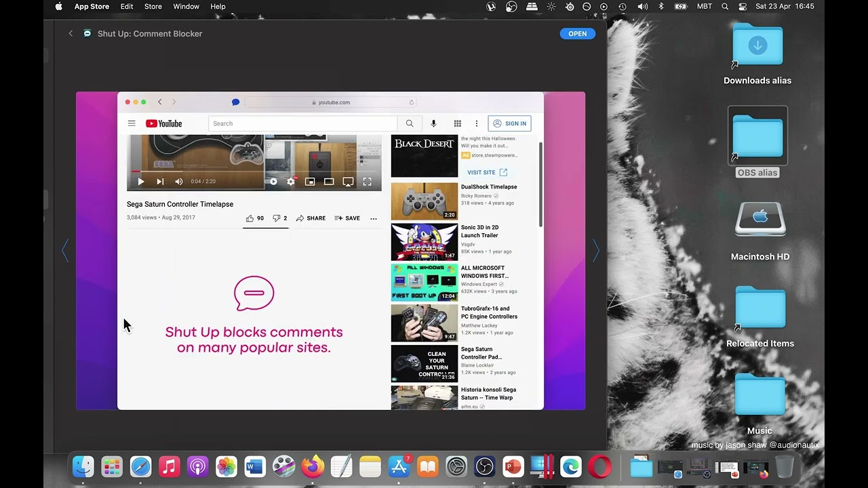The width and height of the screenshot is (868, 488).
Task: Launch Safari from the Dock
Action: click(140, 466)
